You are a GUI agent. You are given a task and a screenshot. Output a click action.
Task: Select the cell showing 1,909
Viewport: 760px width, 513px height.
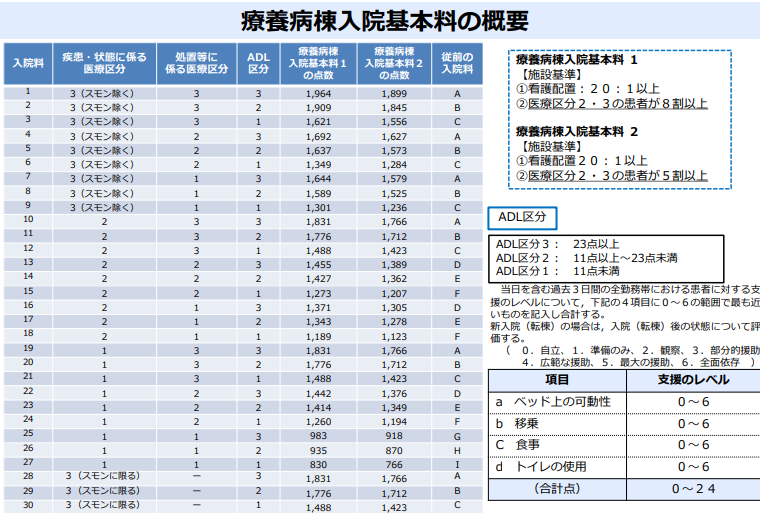pos(318,108)
